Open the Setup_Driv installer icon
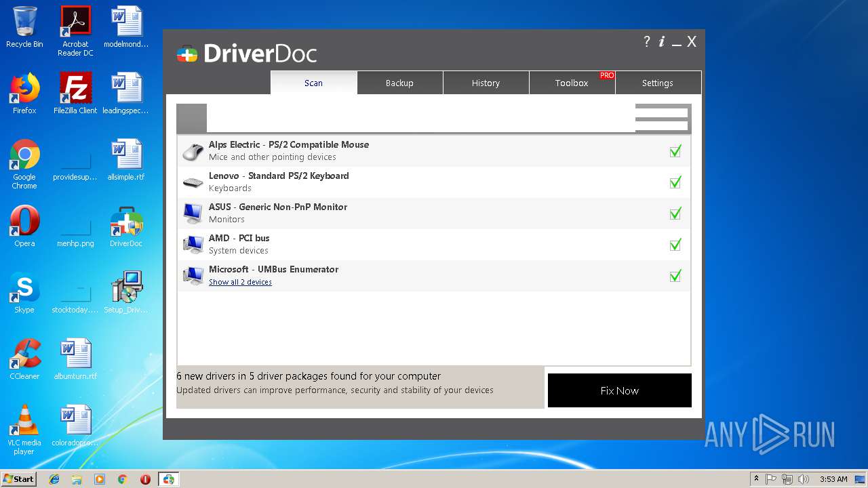Viewport: 868px width, 488px height. pos(126,293)
